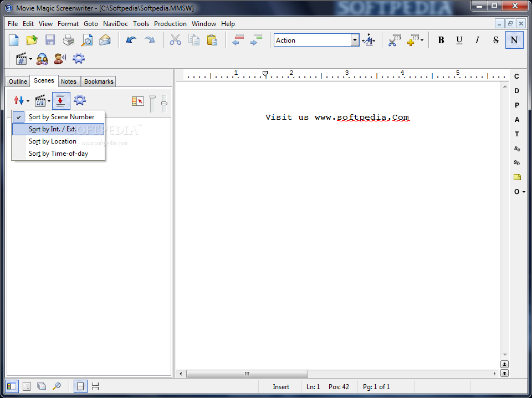
Task: Toggle Normal text style N button
Action: pyautogui.click(x=514, y=40)
